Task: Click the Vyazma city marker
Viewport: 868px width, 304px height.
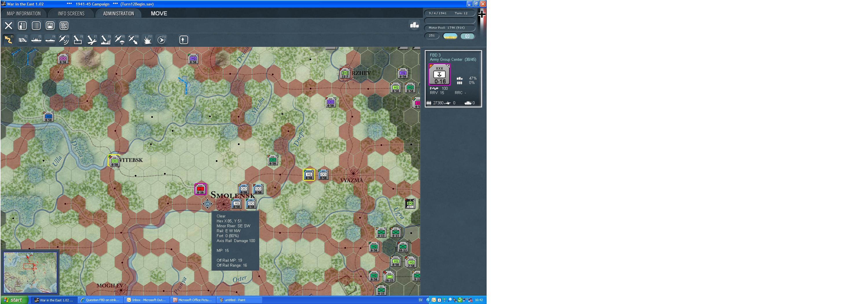Action: click(x=353, y=174)
